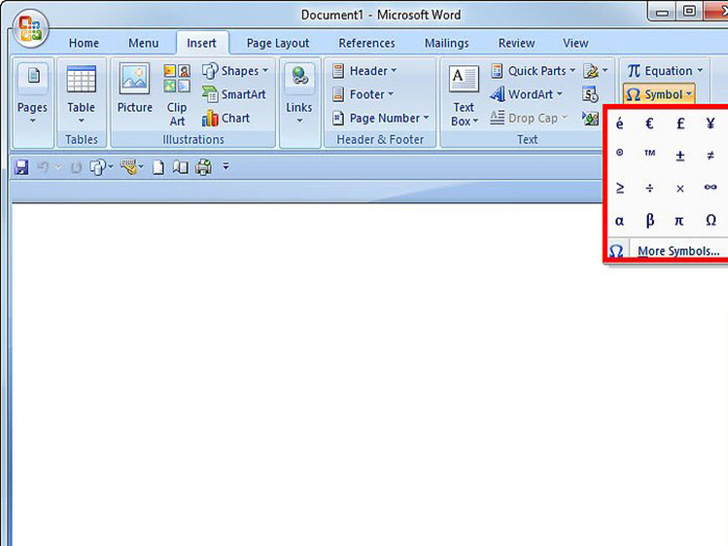Insert the plus-minus ± symbol

point(680,156)
